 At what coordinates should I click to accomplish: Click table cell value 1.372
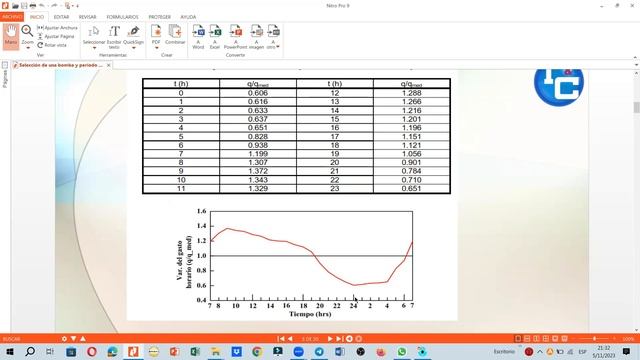click(258, 171)
